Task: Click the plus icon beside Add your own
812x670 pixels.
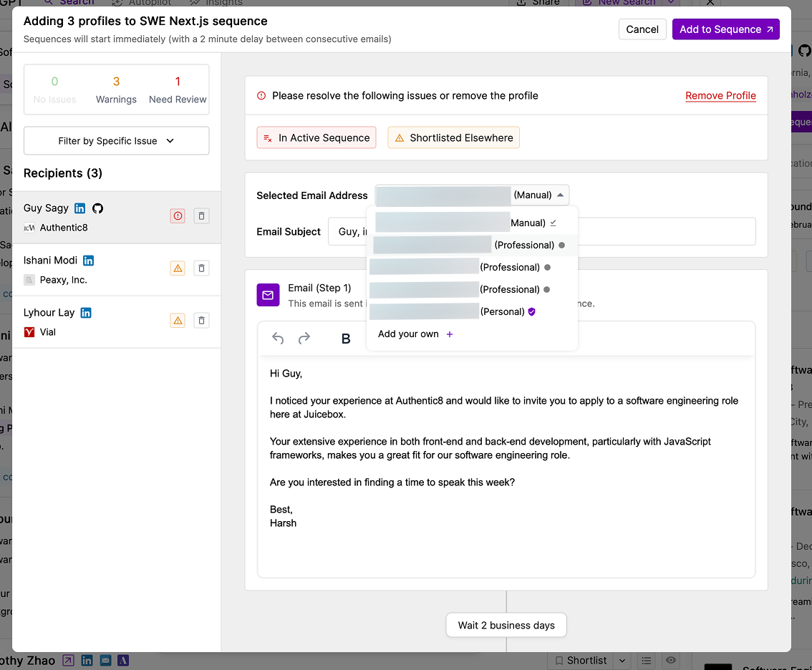Action: tap(450, 334)
